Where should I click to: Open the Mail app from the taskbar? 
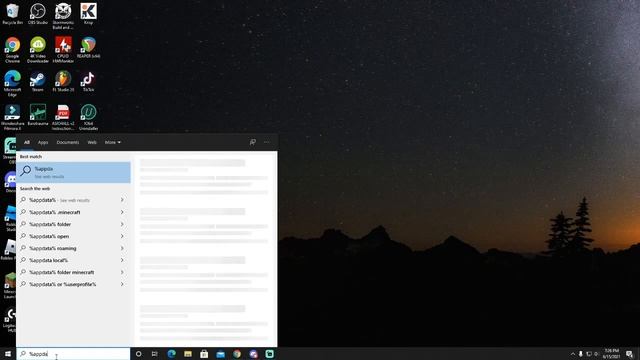(220, 354)
